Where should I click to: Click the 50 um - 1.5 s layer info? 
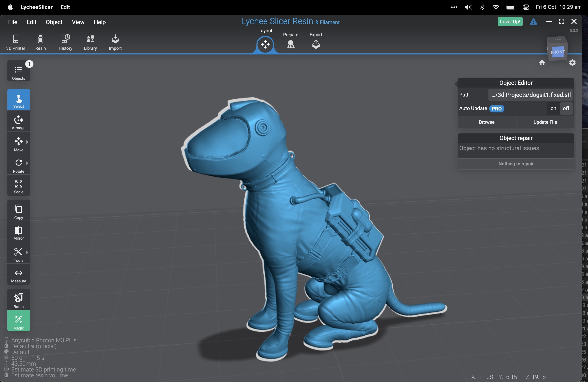[28, 358]
